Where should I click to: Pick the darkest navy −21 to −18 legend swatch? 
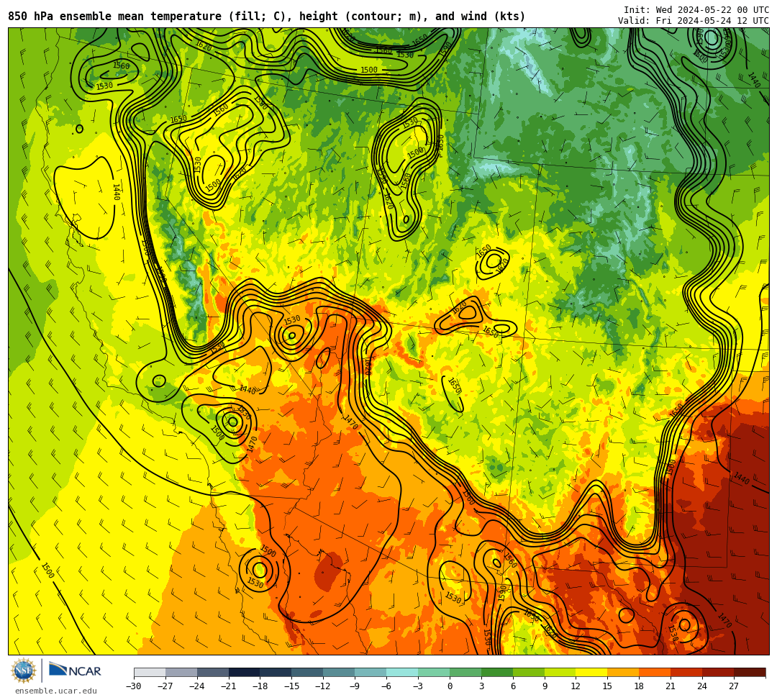point(245,672)
